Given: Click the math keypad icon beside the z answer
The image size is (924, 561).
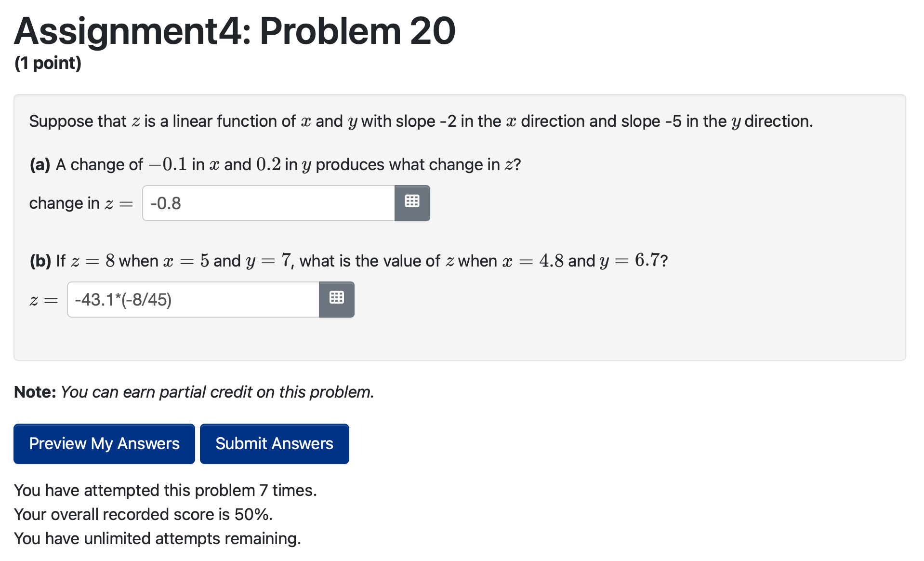Looking at the screenshot, I should (336, 299).
